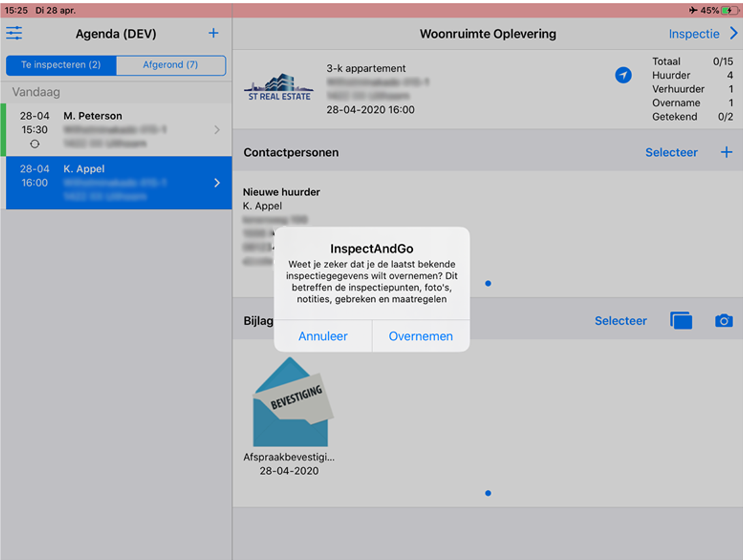
Task: Tap page indicator dot under contacts
Action: pyautogui.click(x=488, y=284)
